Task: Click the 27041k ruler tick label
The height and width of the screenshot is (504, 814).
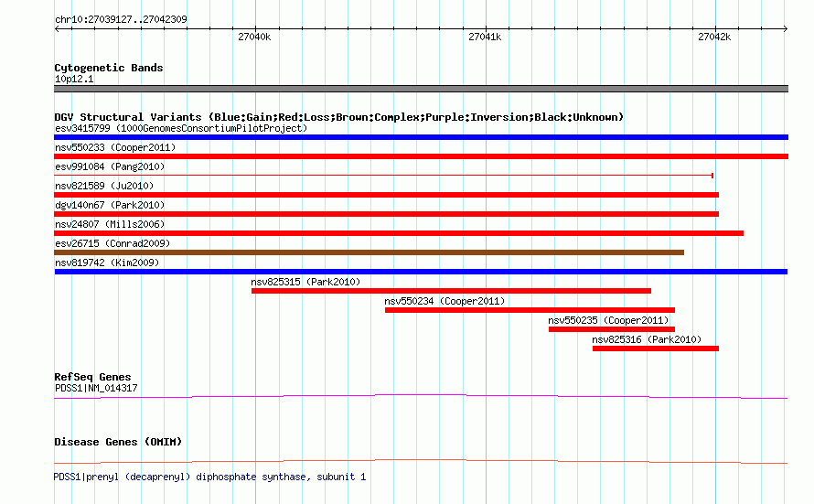Action: pyautogui.click(x=485, y=37)
